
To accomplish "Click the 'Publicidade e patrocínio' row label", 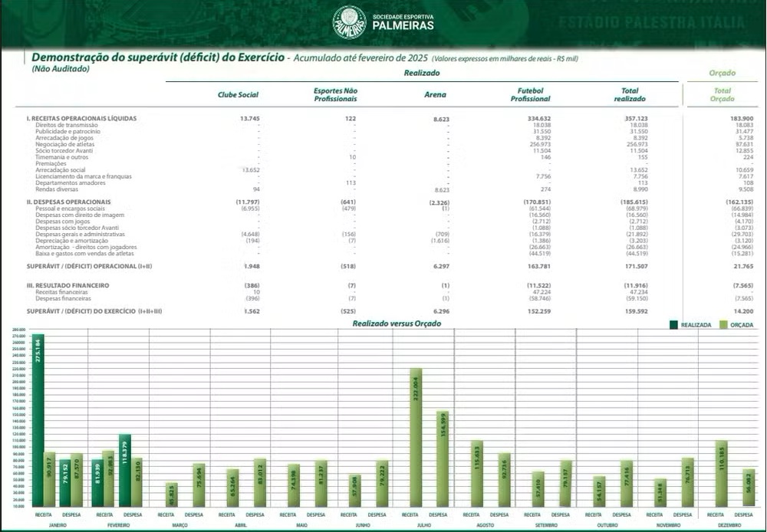I will point(68,132).
